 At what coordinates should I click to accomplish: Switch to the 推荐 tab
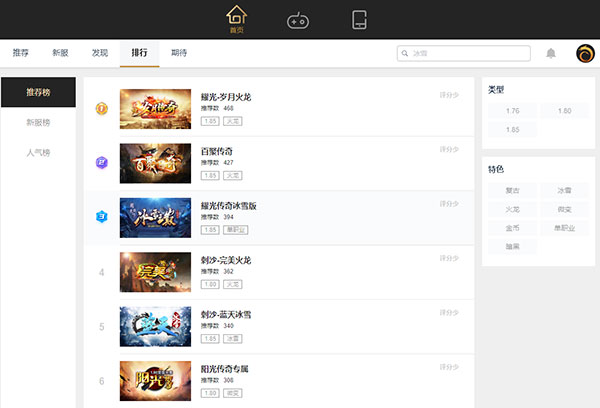tap(21, 53)
